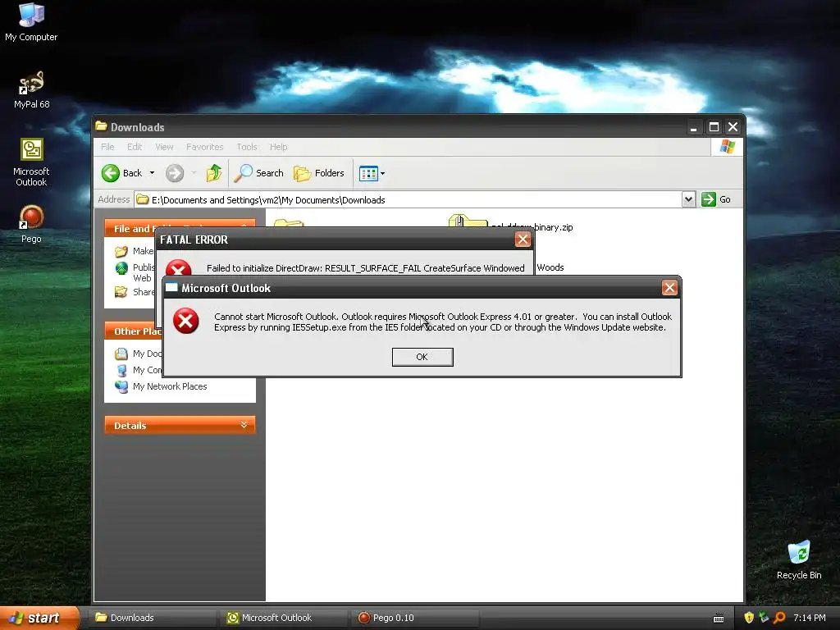The width and height of the screenshot is (840, 630).
Task: Open the File menu
Action: point(107,147)
